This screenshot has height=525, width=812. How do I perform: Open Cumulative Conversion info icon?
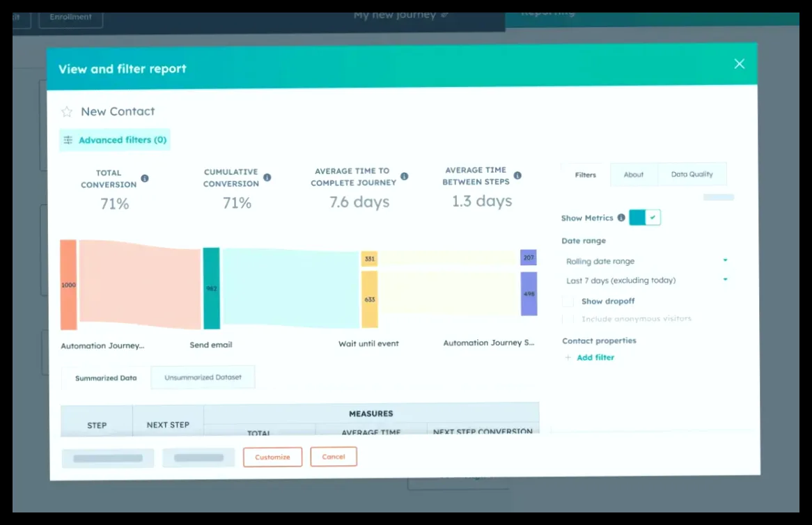[267, 177]
